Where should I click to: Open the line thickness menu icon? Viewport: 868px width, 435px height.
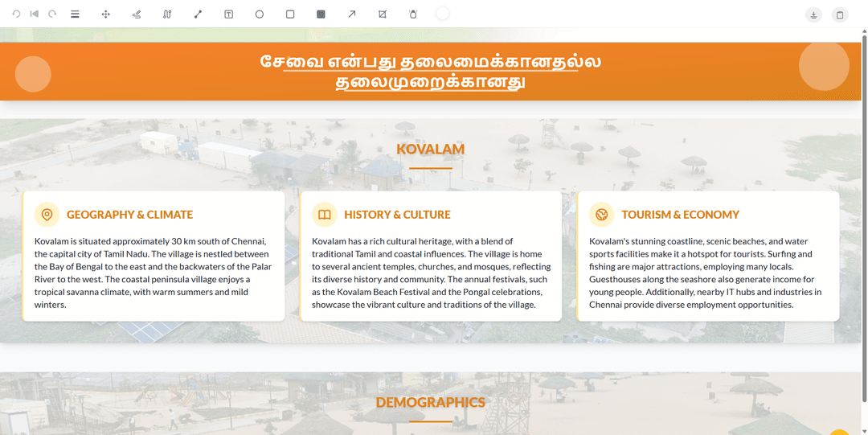pos(75,14)
